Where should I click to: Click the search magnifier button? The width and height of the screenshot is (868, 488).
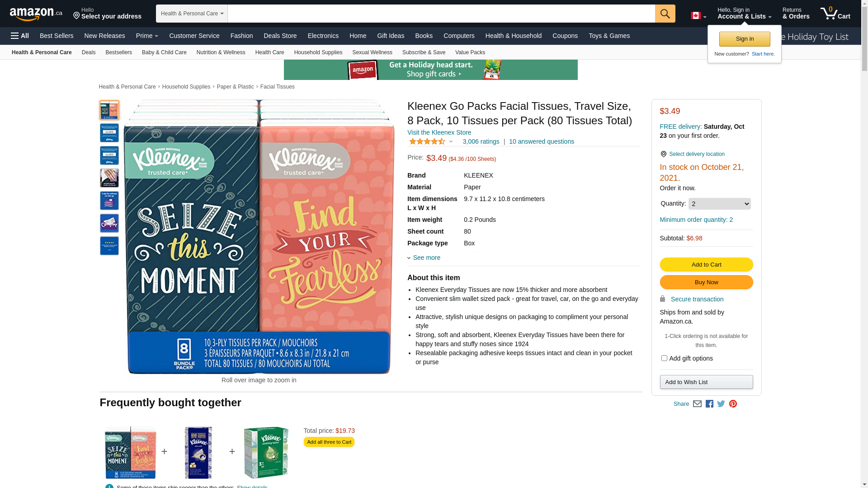[665, 14]
